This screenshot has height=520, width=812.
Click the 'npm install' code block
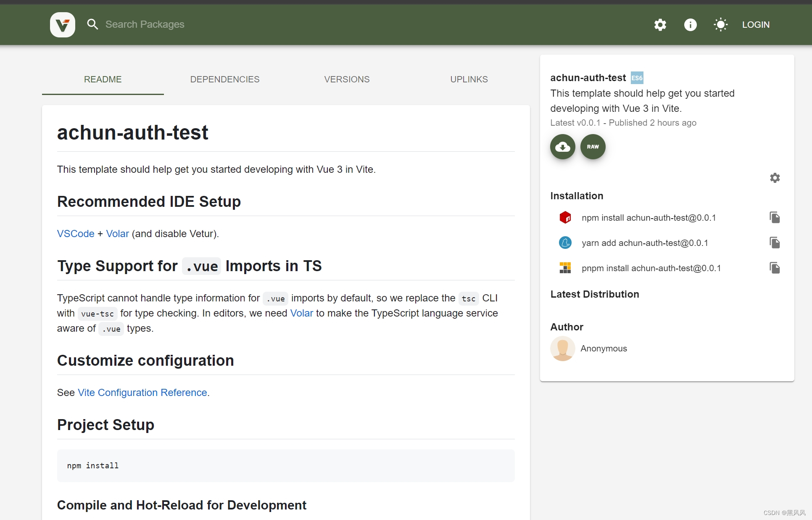286,466
